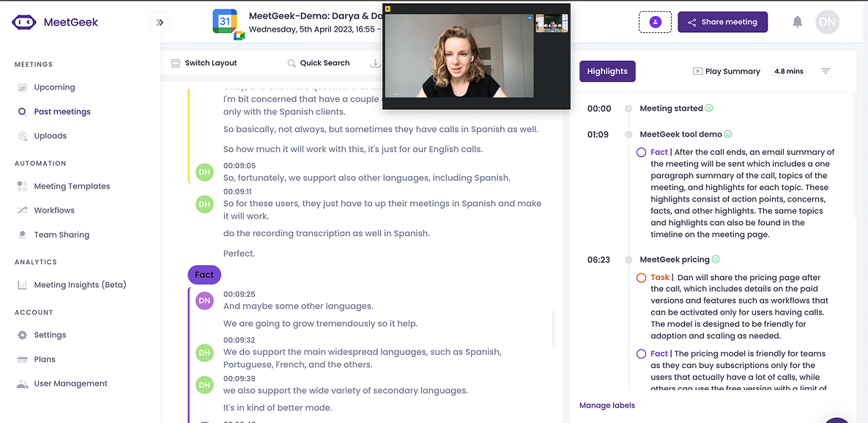Click the Team Sharing icon
This screenshot has width=868, height=423.
coord(22,235)
